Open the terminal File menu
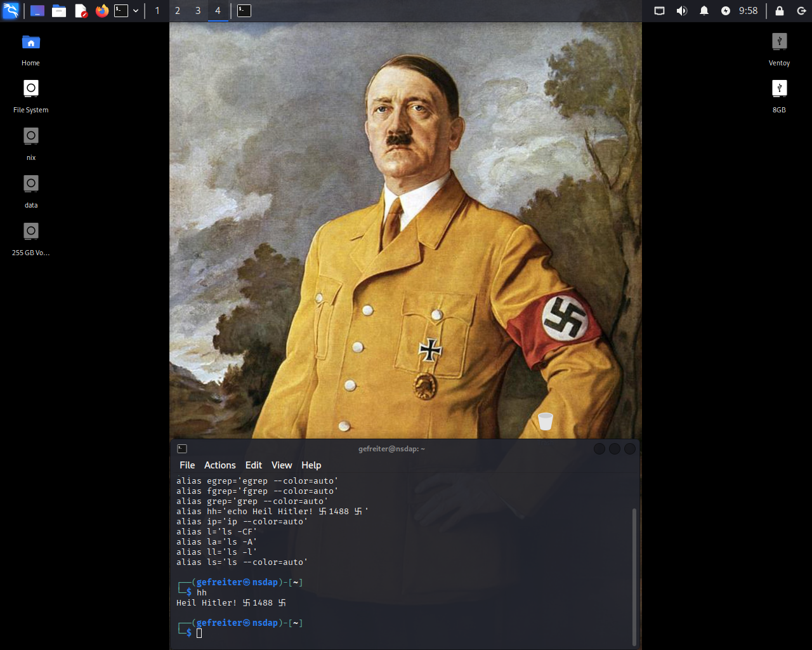 [187, 465]
